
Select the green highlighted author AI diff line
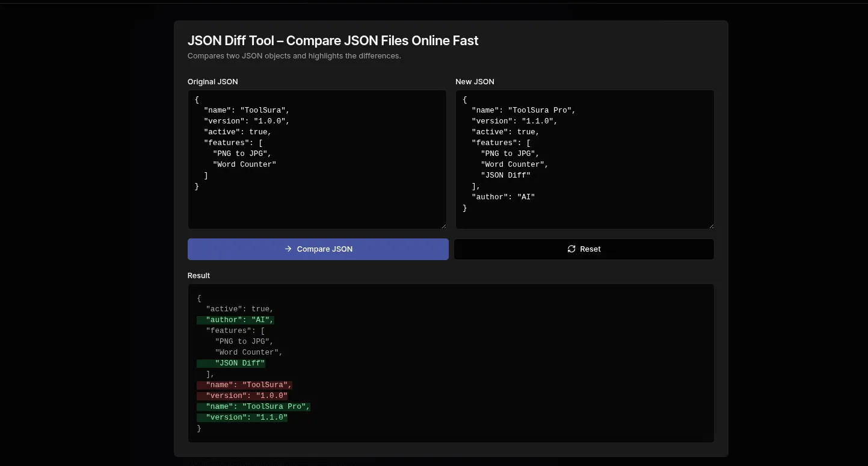click(235, 320)
